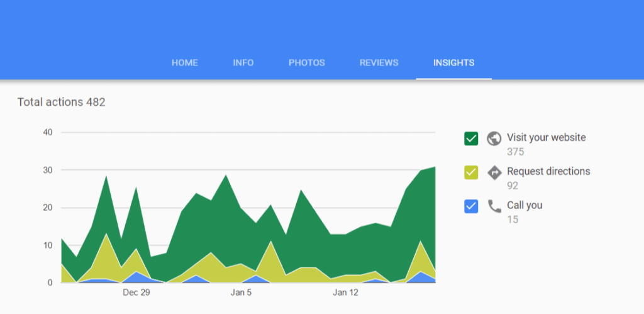Open the HOME tab
Image resolution: width=644 pixels, height=314 pixels.
point(184,63)
